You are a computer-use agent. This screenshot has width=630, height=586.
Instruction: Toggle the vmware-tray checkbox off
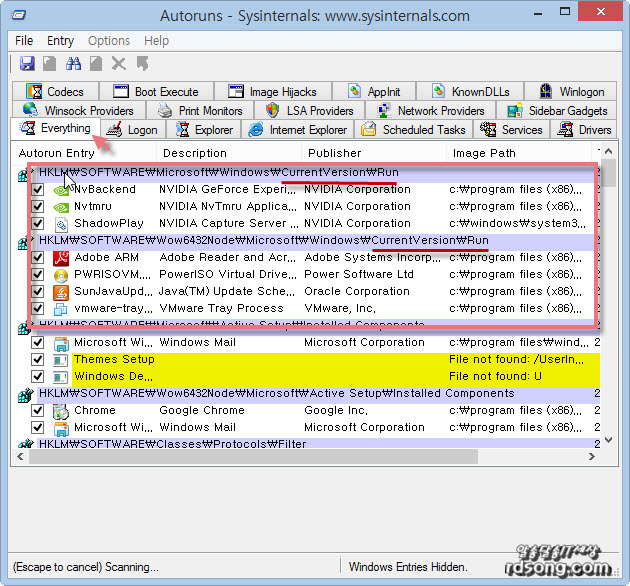pos(38,309)
